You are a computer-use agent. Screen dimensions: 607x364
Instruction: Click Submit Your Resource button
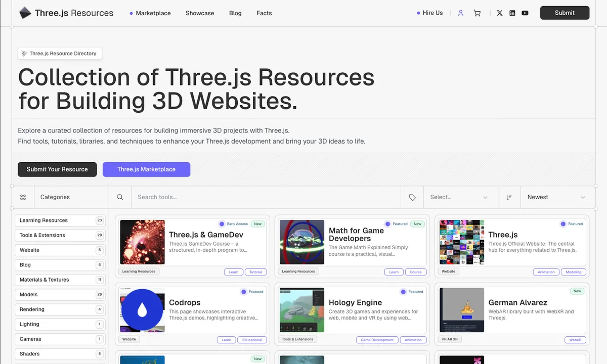click(57, 169)
